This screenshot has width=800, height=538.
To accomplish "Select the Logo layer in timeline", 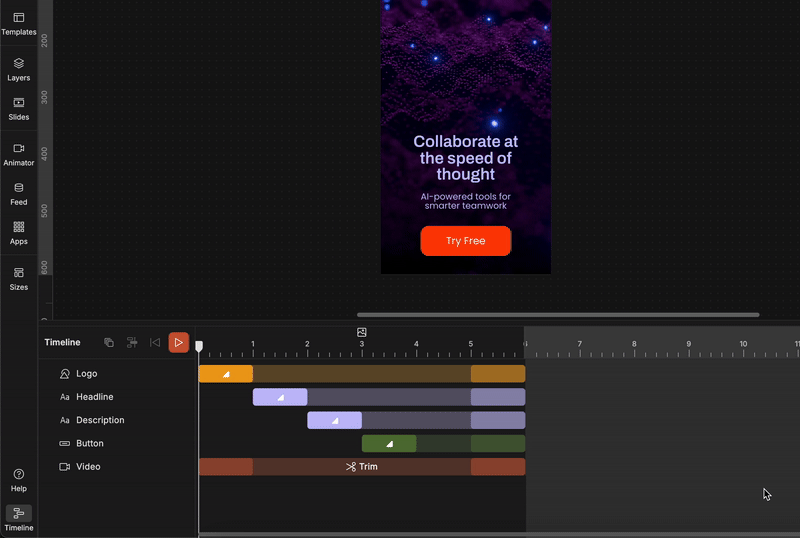I will [x=87, y=374].
